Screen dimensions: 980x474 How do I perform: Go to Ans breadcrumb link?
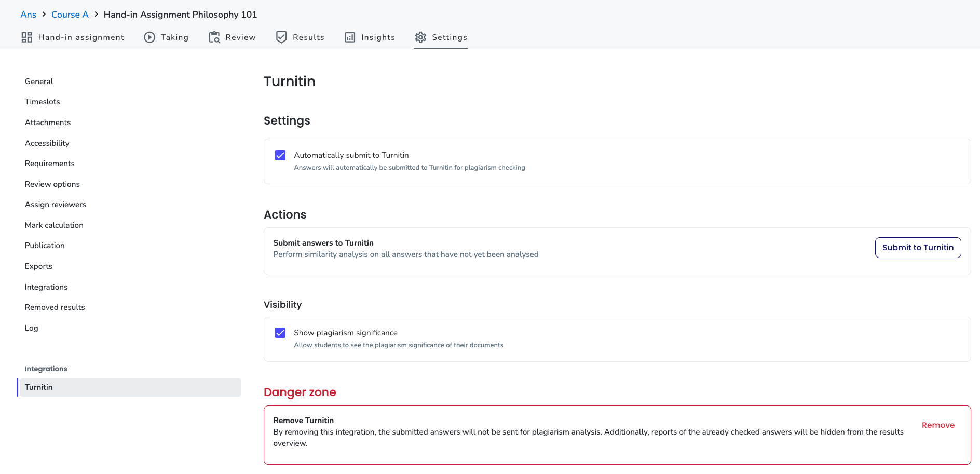point(29,15)
